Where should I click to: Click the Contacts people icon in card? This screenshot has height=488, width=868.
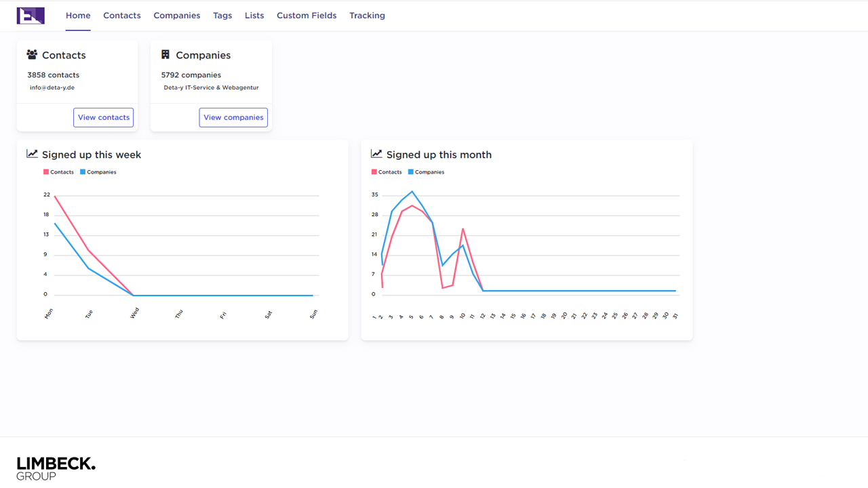32,55
